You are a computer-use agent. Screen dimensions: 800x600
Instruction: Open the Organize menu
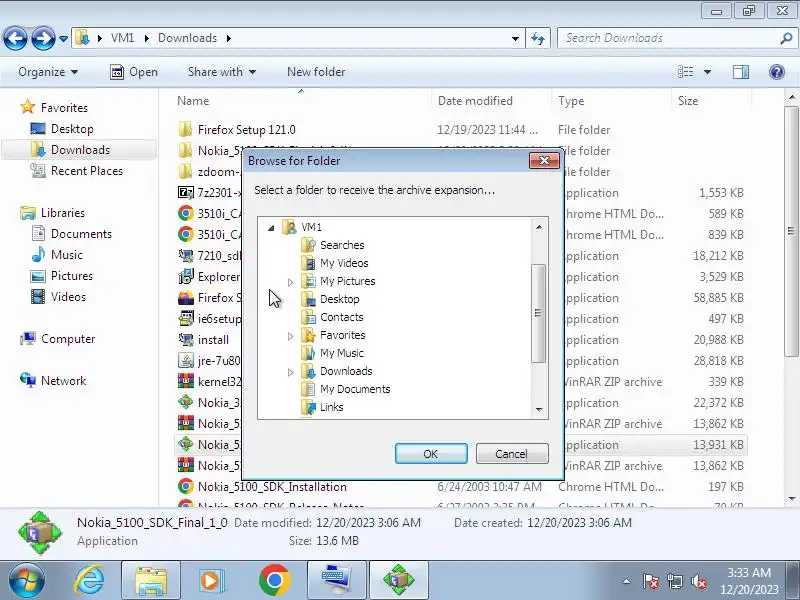[48, 72]
